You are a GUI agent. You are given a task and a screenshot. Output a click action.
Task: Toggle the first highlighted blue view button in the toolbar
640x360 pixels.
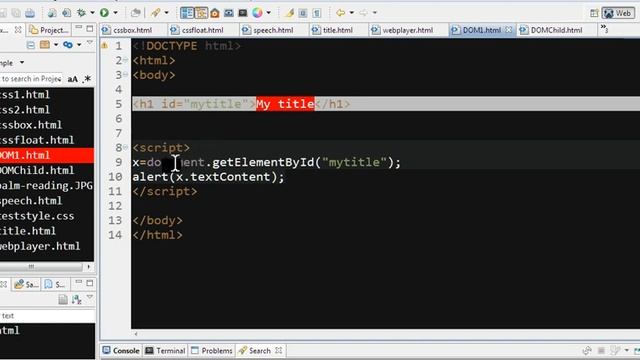(x=187, y=13)
